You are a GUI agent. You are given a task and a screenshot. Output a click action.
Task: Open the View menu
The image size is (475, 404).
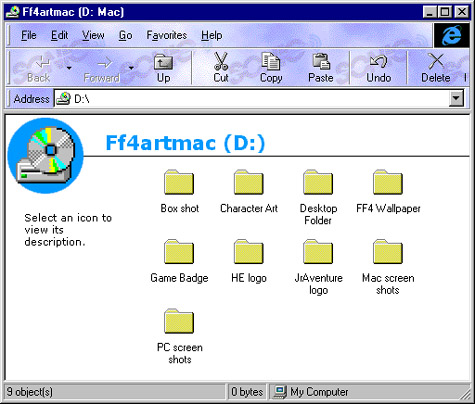coord(93,35)
